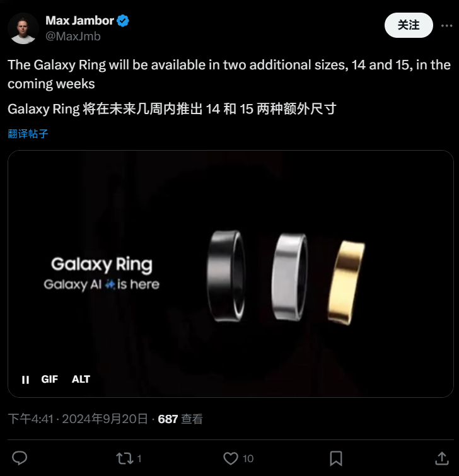Viewport: 459px width, 476px height.
Task: Open the Galaxy Ring GIF media
Action: (230, 274)
